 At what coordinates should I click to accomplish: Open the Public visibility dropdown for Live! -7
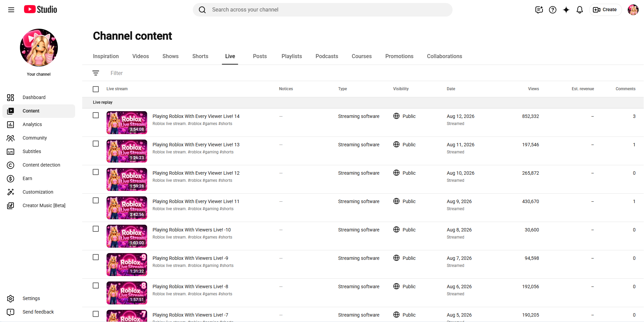[405, 315]
